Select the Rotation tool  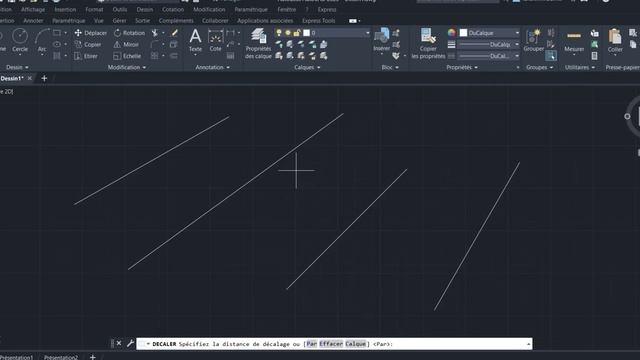[x=129, y=33]
